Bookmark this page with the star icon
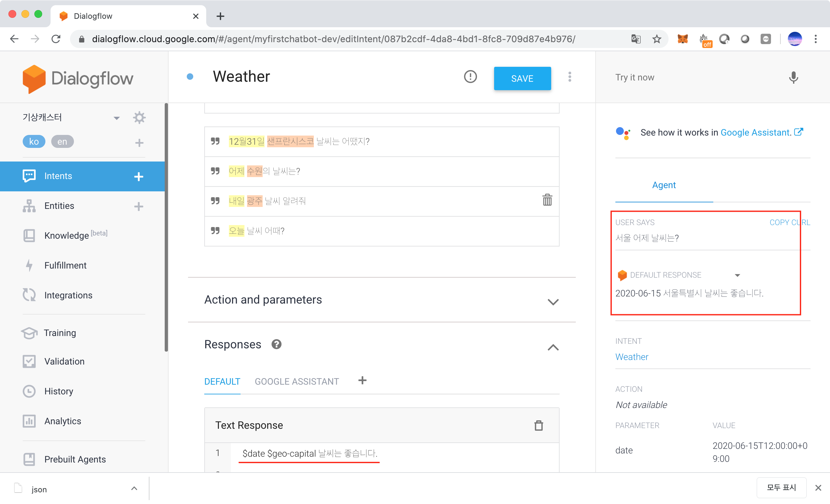Image resolution: width=830 pixels, height=504 pixels. (657, 39)
